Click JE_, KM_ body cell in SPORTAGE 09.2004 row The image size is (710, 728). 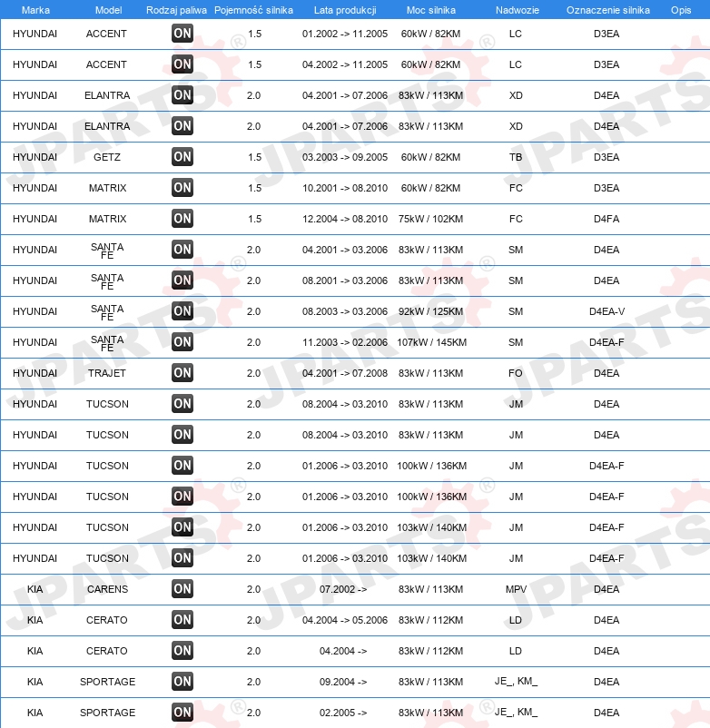coord(516,681)
